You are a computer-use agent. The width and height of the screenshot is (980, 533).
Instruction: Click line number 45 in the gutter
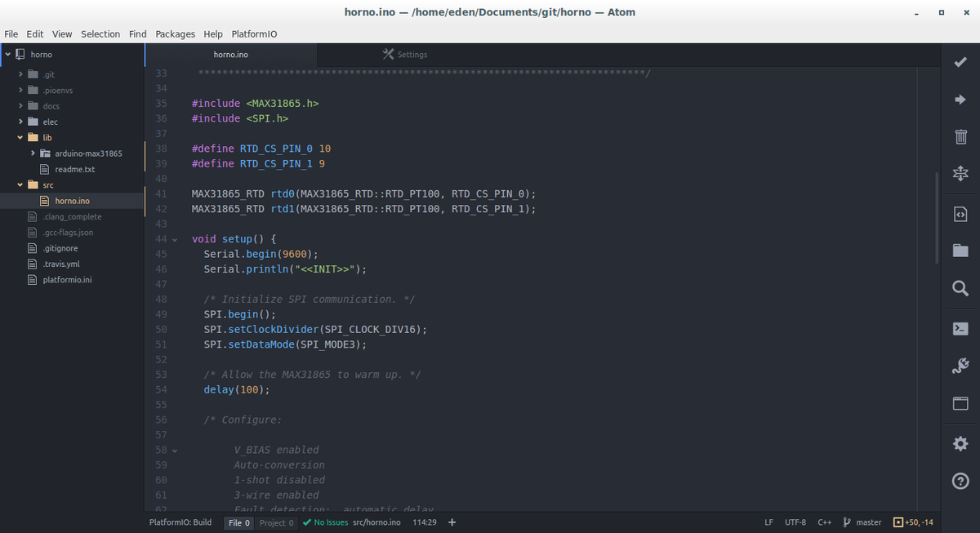(161, 254)
